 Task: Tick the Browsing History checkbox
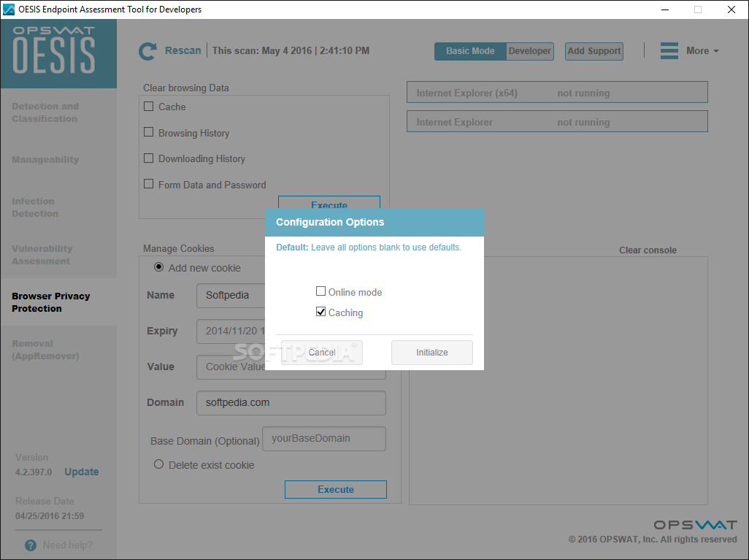point(148,132)
